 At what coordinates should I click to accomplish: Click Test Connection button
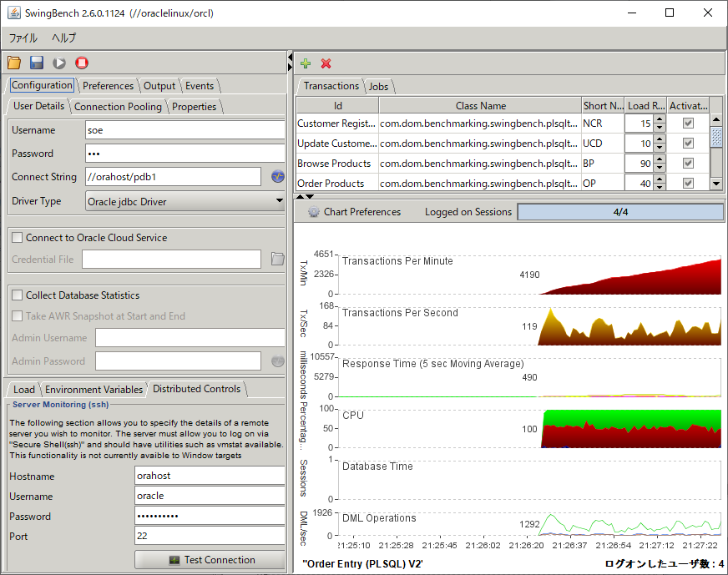210,560
